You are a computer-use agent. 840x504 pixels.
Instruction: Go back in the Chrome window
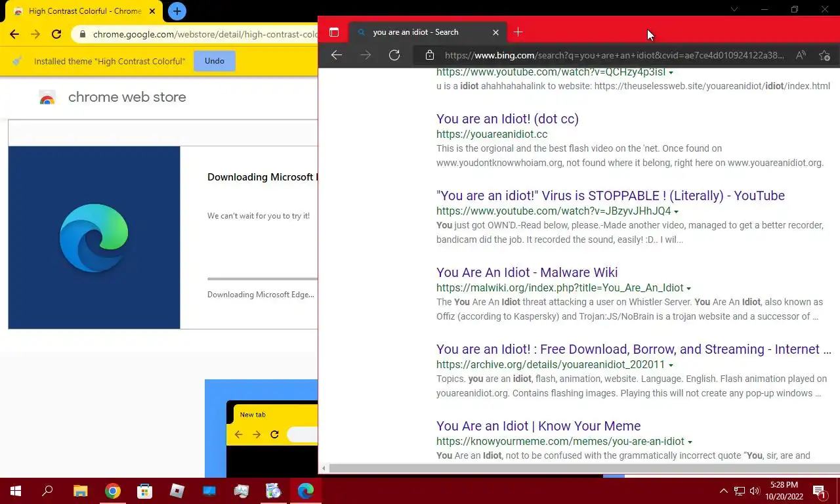coord(14,34)
